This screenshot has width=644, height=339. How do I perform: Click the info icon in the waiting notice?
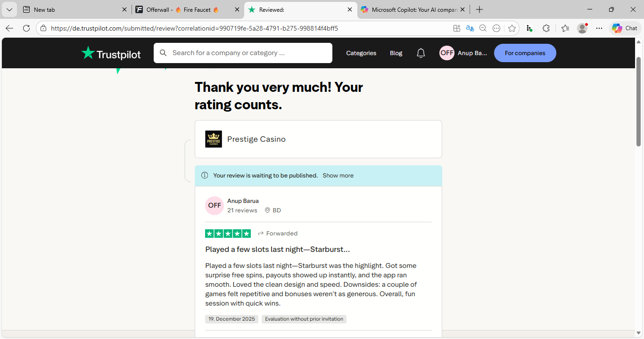click(205, 176)
